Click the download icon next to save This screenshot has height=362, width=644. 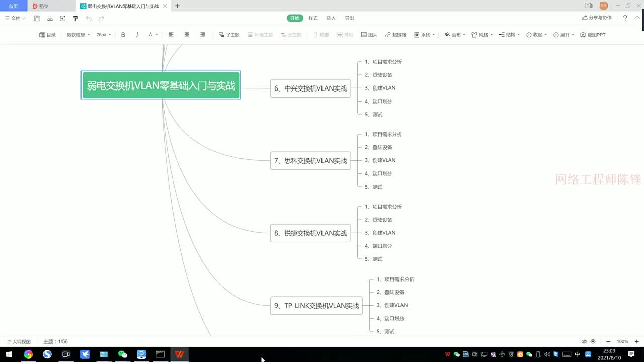(50, 18)
